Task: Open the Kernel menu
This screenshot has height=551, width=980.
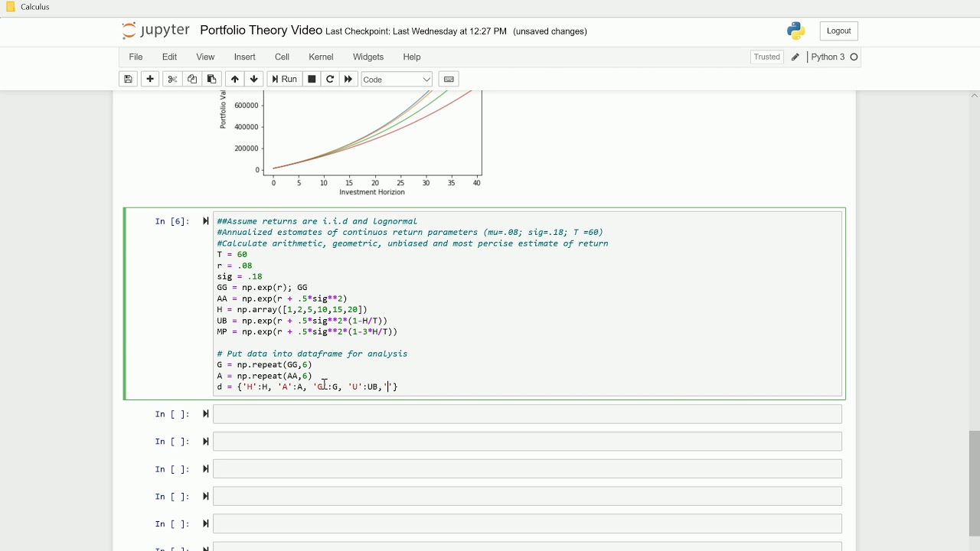Action: pyautogui.click(x=321, y=57)
